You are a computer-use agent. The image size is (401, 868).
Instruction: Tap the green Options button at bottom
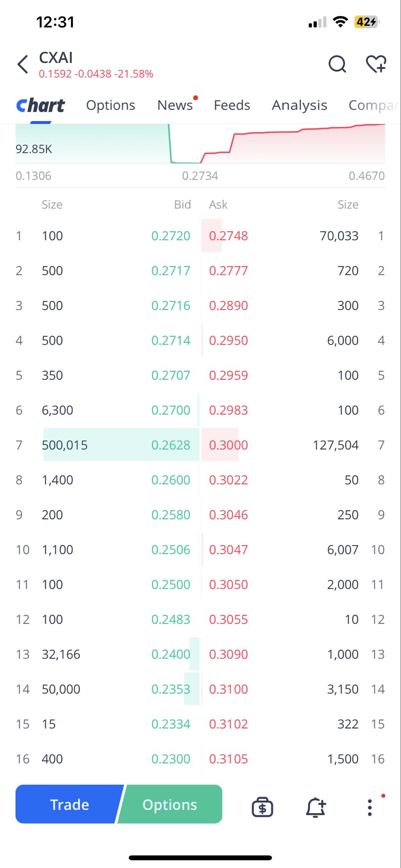click(170, 804)
